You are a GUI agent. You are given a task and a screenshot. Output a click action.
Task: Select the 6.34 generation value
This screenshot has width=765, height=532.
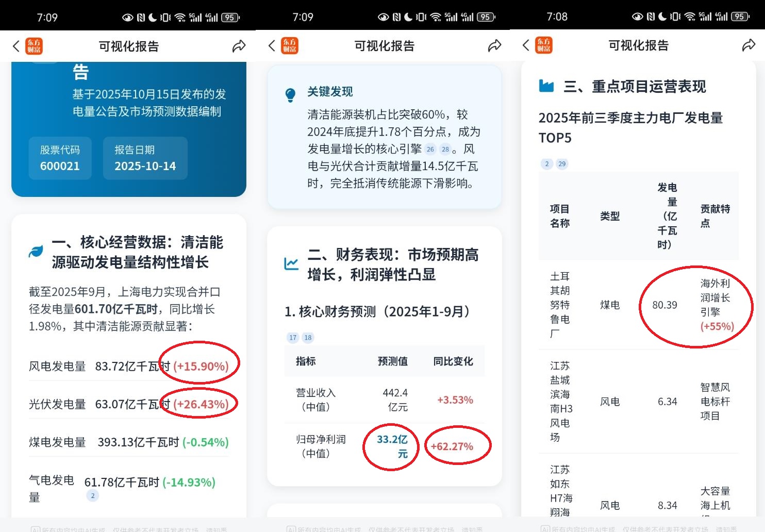pos(668,402)
